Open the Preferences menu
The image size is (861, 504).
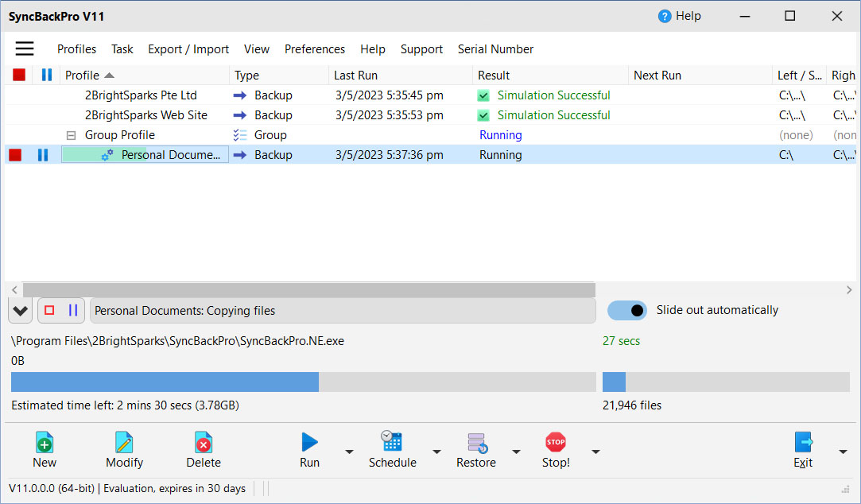[315, 49]
